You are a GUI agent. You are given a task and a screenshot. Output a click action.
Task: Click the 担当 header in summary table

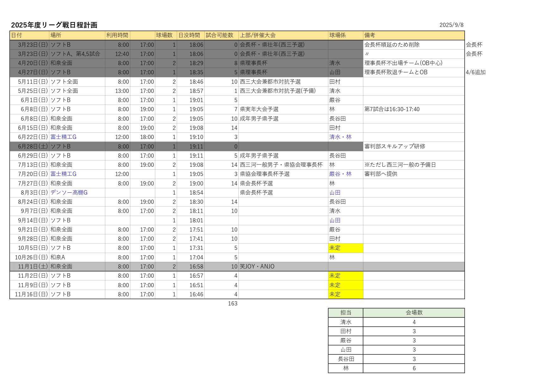(x=346, y=313)
